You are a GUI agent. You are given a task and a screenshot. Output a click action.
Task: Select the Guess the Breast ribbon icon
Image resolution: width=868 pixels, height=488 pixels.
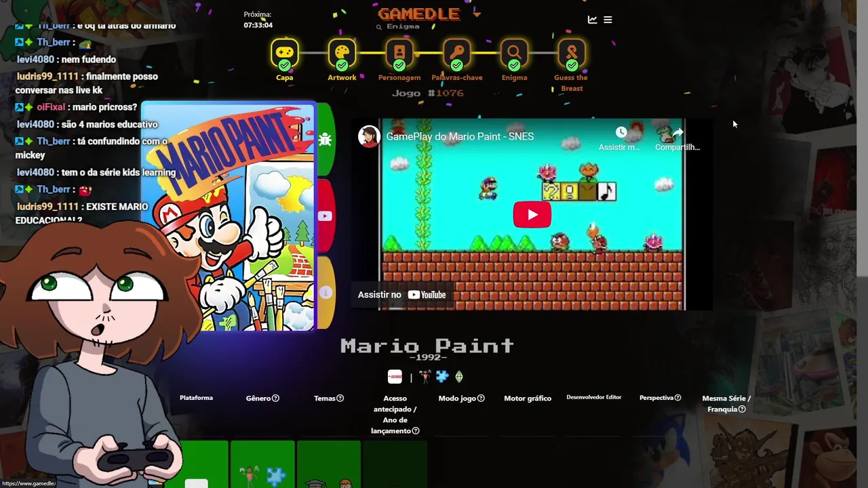click(572, 52)
